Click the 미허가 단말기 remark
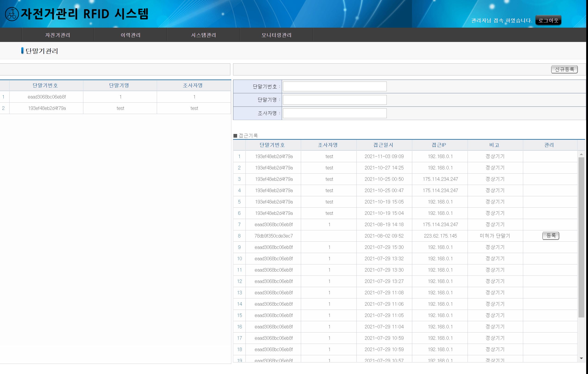This screenshot has height=374, width=588. click(495, 236)
